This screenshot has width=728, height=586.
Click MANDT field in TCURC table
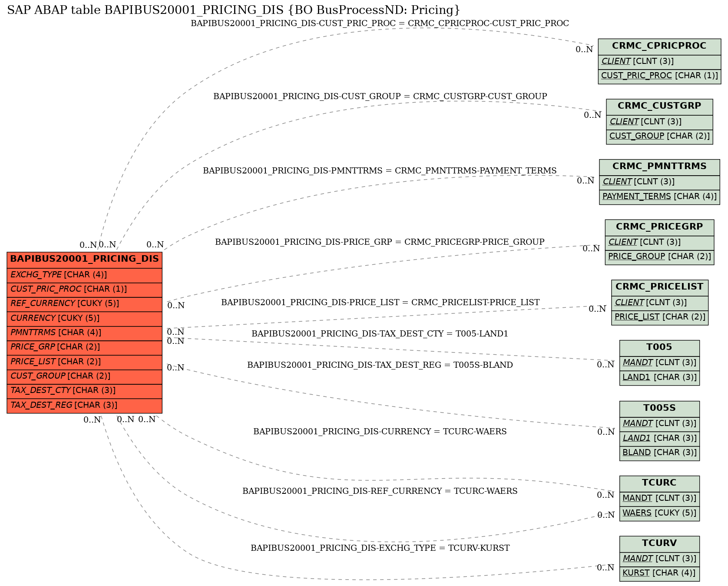coord(659,499)
